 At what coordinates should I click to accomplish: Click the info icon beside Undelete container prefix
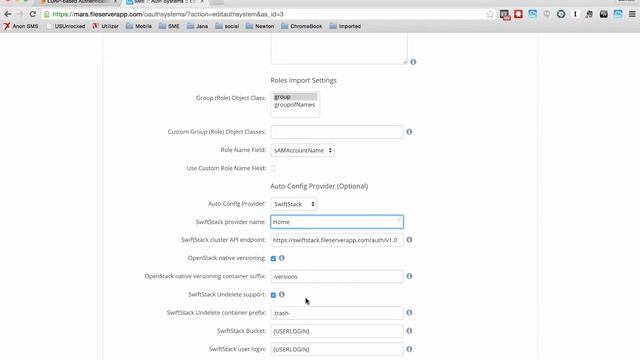(x=409, y=313)
